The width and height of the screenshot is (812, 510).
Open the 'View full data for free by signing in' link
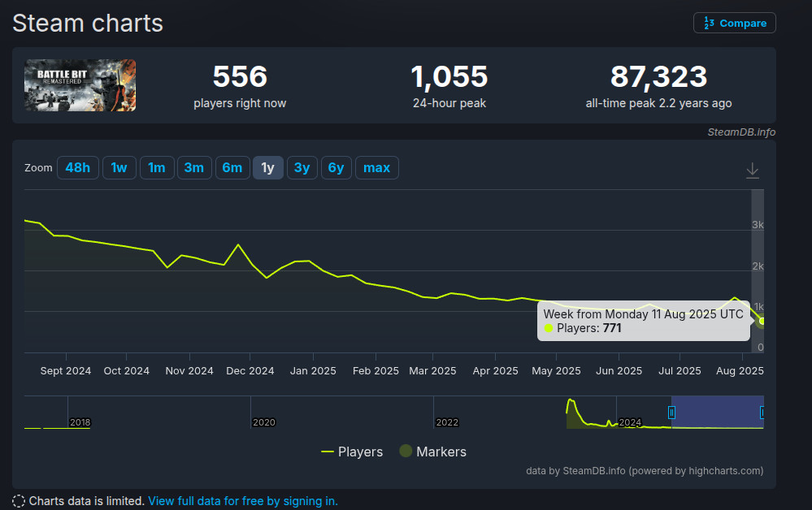click(243, 501)
